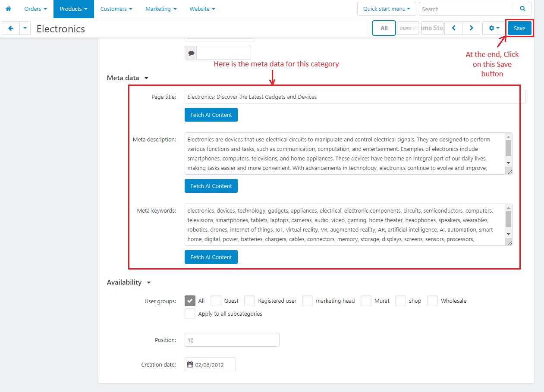
Task: Check the Murat user group checkbox
Action: tap(366, 301)
